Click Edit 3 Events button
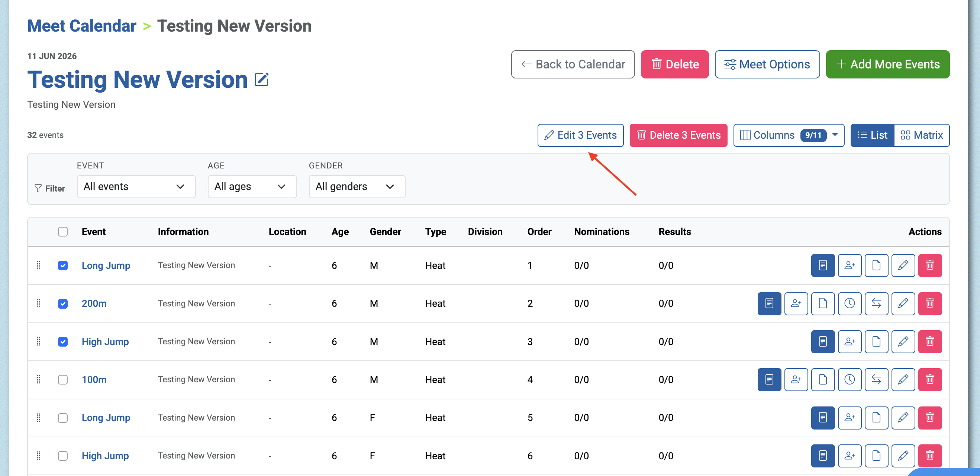This screenshot has height=476, width=980. tap(580, 135)
